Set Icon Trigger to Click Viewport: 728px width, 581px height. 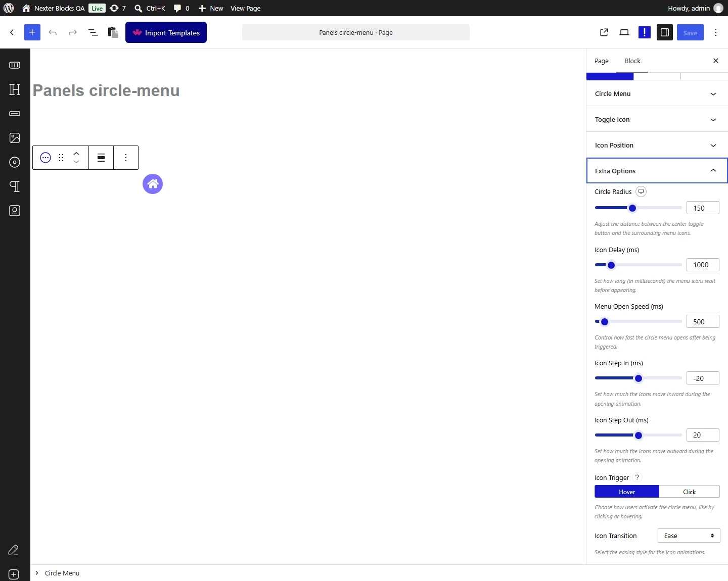pos(690,492)
